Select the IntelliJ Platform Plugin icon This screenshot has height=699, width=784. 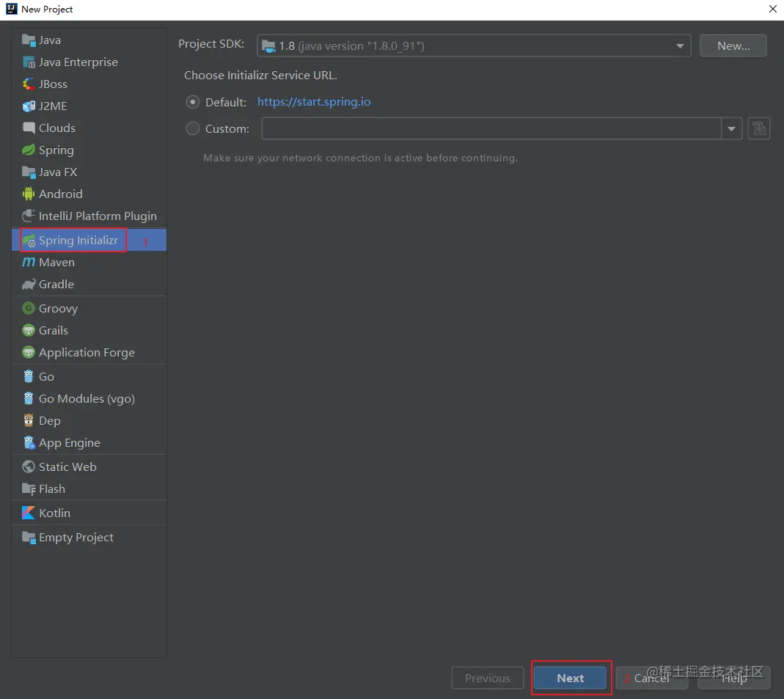point(29,216)
